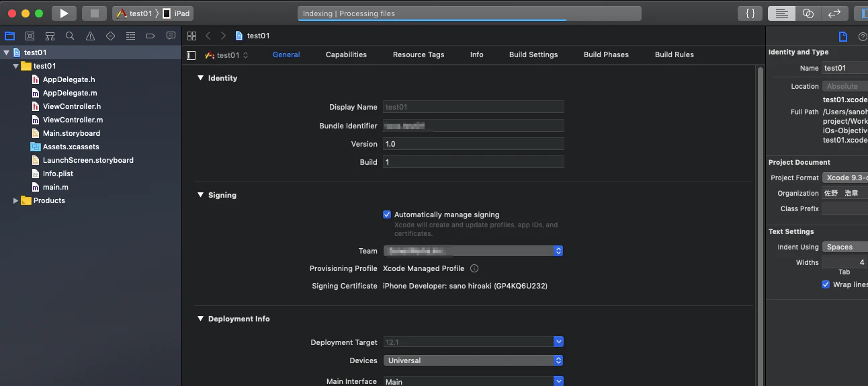The width and height of the screenshot is (868, 386).
Task: Click the Indexing activity status bar
Action: click(469, 13)
